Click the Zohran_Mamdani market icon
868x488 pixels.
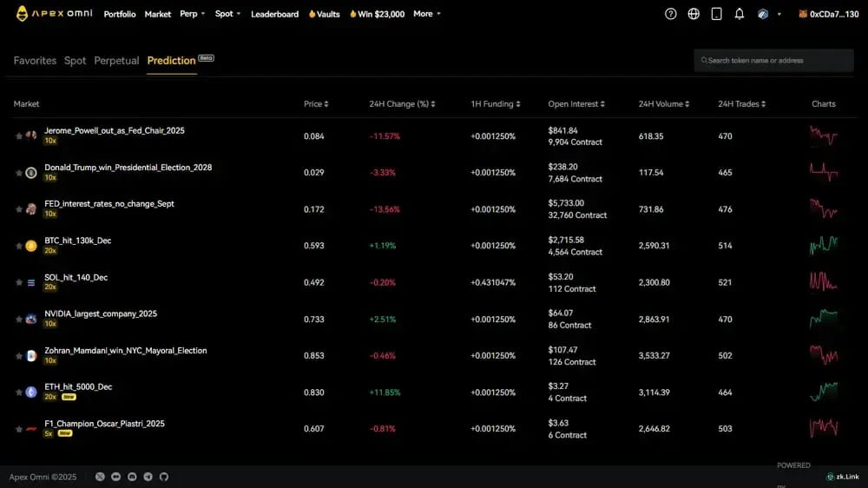(31, 356)
